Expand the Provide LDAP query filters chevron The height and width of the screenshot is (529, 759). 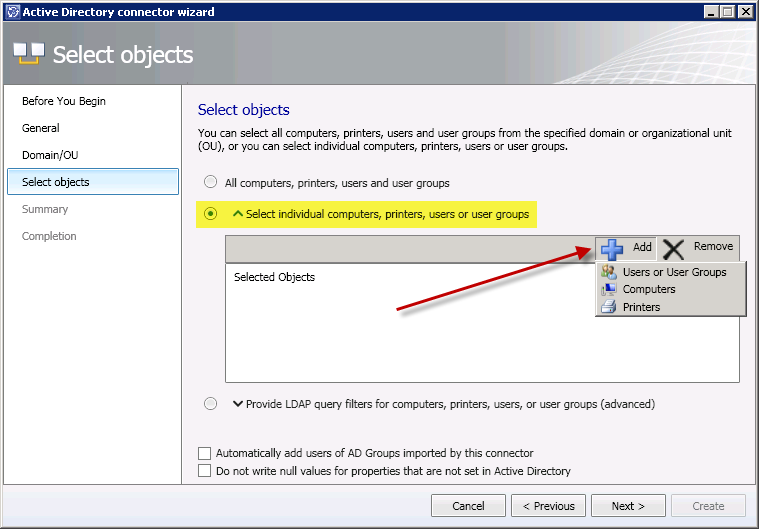click(x=238, y=404)
